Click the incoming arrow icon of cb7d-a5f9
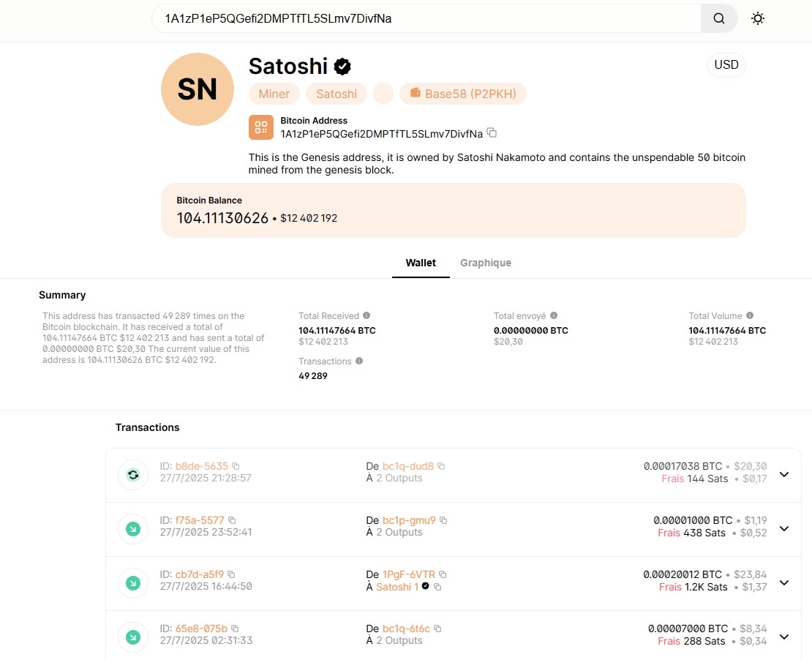This screenshot has width=812, height=660. tap(133, 583)
